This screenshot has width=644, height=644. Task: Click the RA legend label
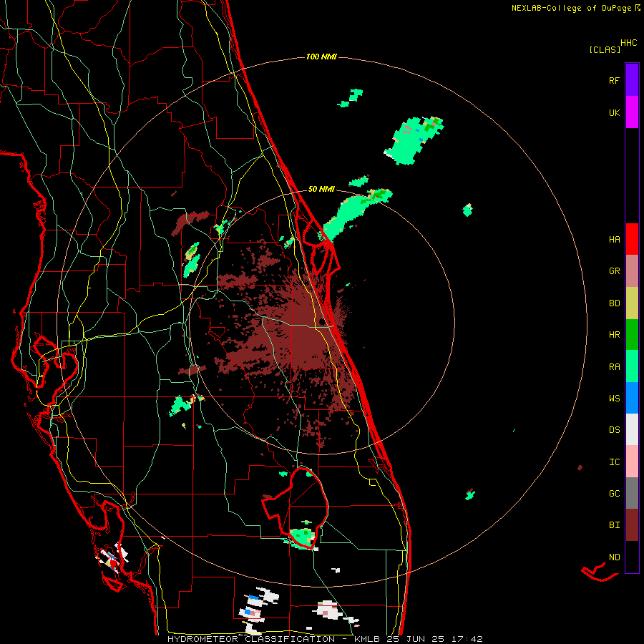(x=614, y=366)
